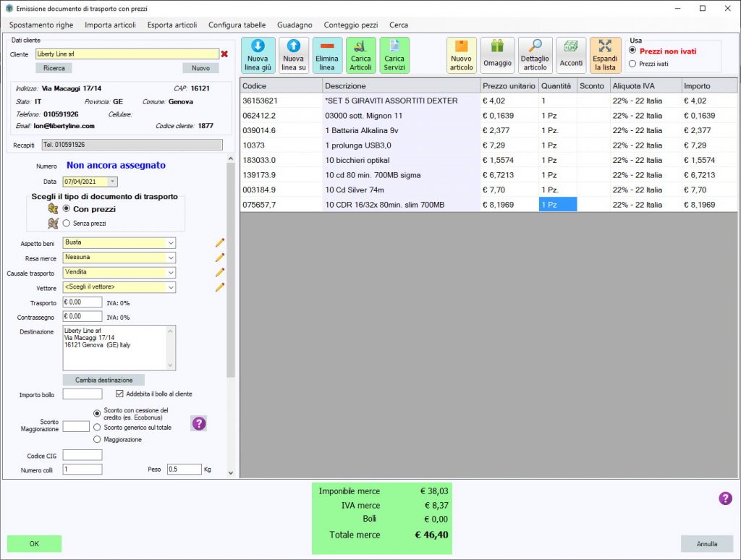Choose the Prezzi ivati option
Viewport: 741px width, 560px height.
tap(632, 64)
